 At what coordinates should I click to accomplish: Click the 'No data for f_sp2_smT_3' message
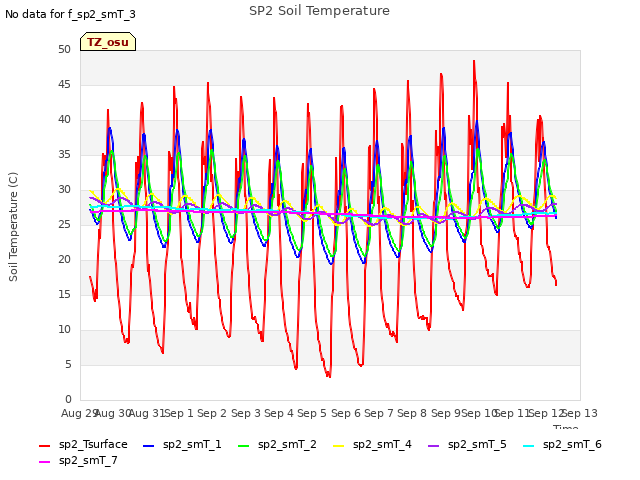(x=70, y=14)
